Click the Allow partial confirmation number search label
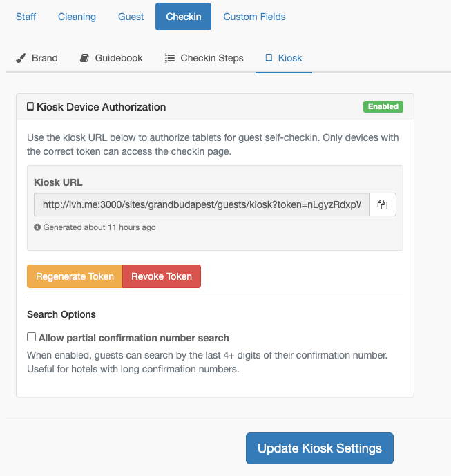This screenshot has width=451, height=476. [x=133, y=338]
